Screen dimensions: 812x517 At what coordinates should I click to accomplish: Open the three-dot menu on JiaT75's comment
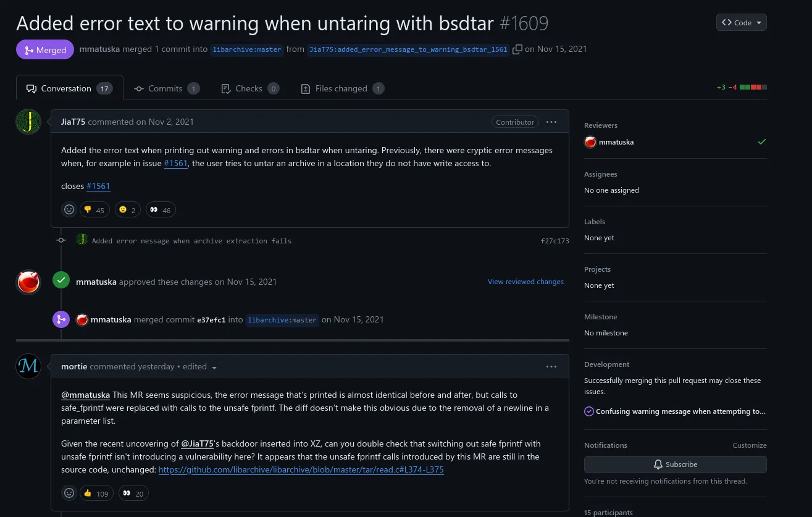click(551, 122)
